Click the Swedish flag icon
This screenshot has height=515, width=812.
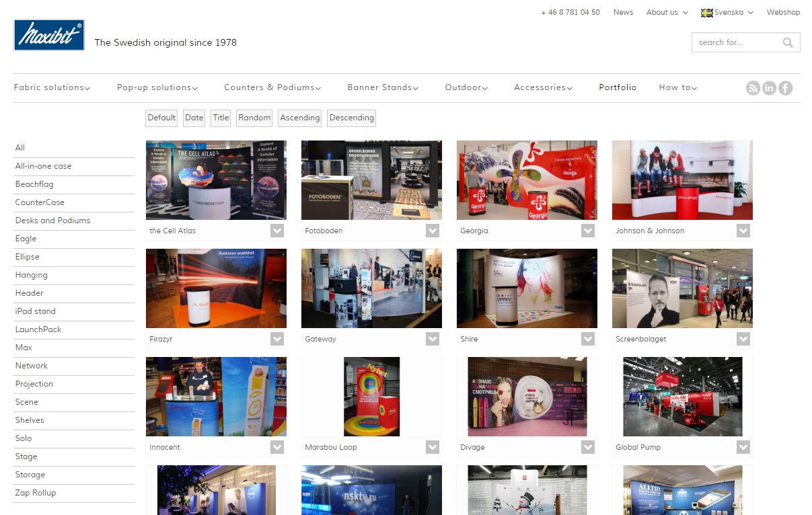[x=707, y=13]
